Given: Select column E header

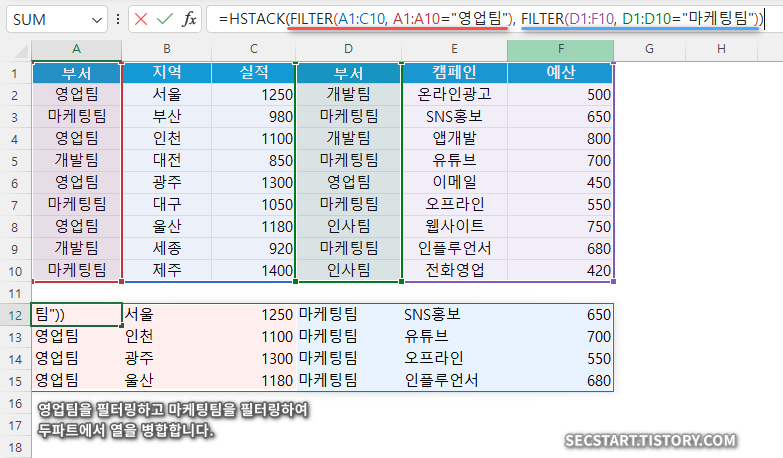Looking at the screenshot, I should [x=454, y=49].
